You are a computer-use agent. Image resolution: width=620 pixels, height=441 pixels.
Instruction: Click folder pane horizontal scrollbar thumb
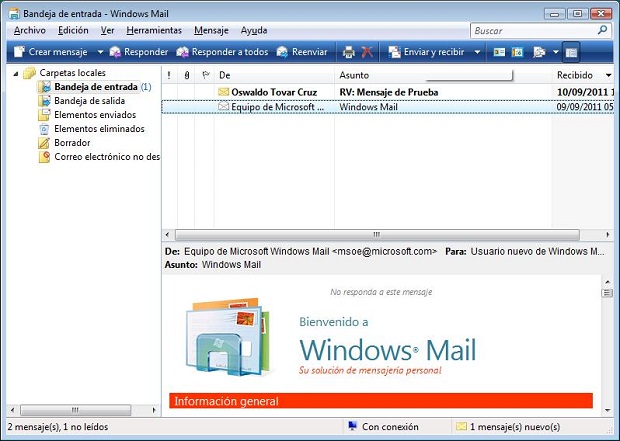point(75,410)
